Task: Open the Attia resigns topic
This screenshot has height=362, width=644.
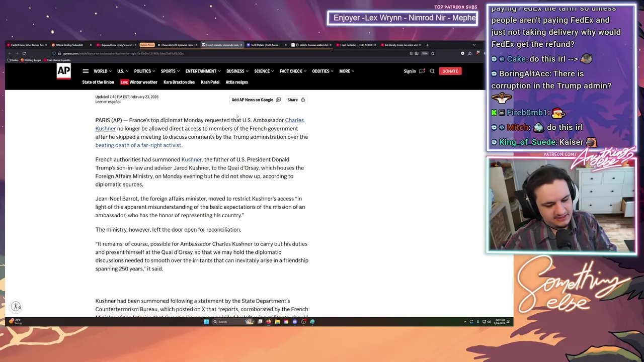Action: 236,82
